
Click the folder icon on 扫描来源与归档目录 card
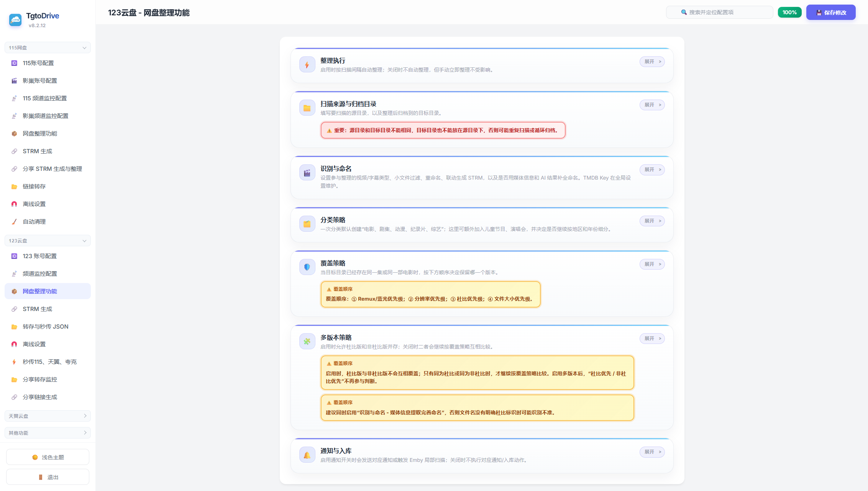pos(307,108)
